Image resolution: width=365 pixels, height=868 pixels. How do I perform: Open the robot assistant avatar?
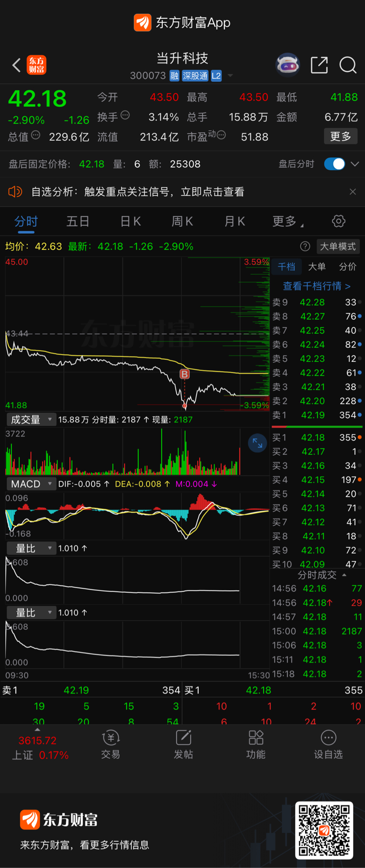point(288,65)
